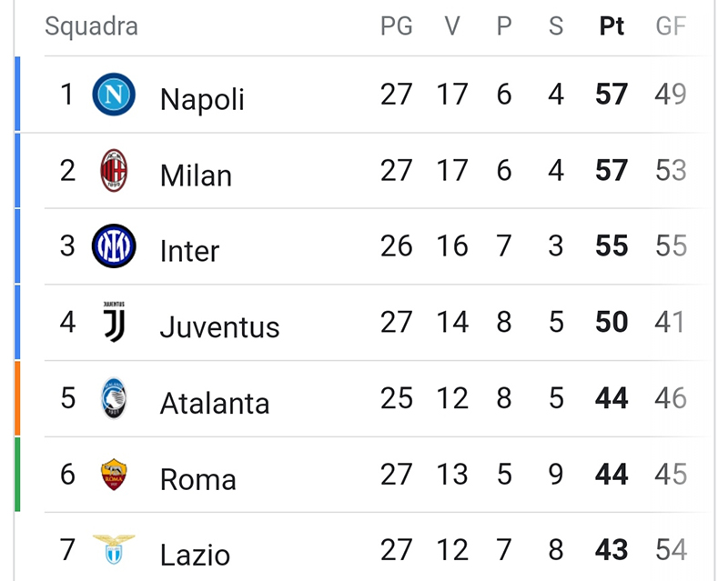728x581 pixels.
Task: Click the Roma club crest
Action: coord(114,476)
